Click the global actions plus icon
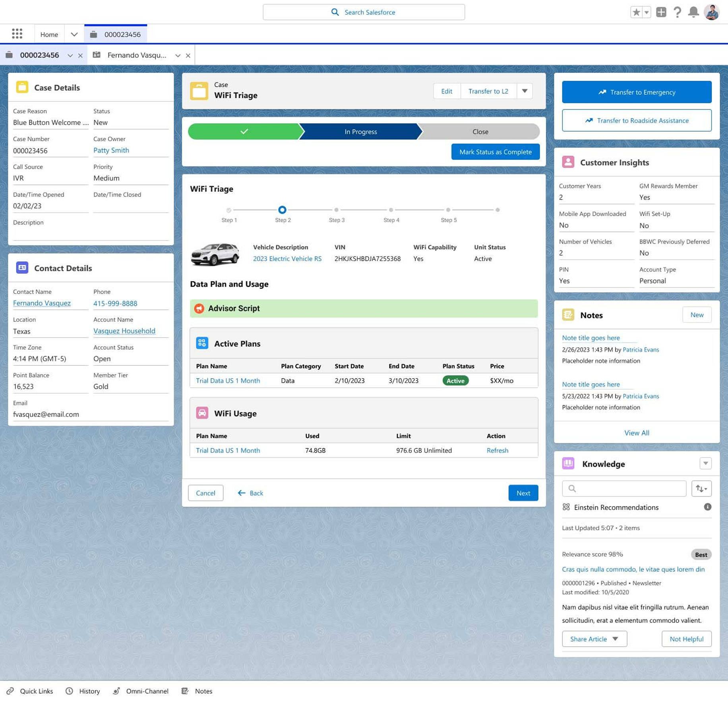This screenshot has height=701, width=728. (661, 12)
